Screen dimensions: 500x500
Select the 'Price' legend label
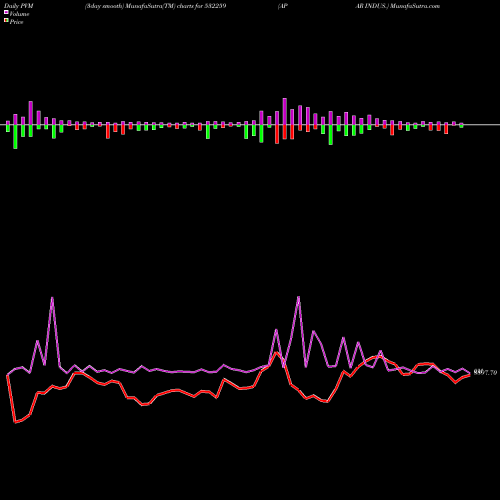coord(16,22)
